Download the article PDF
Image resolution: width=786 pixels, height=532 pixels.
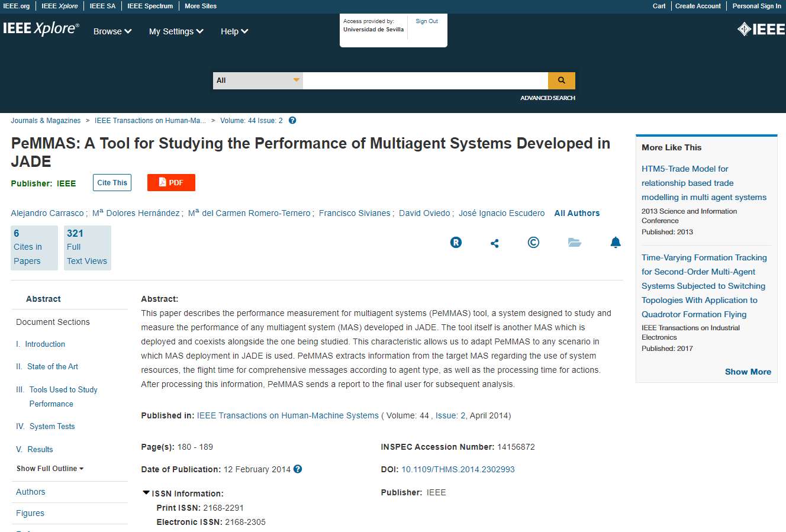pyautogui.click(x=171, y=183)
